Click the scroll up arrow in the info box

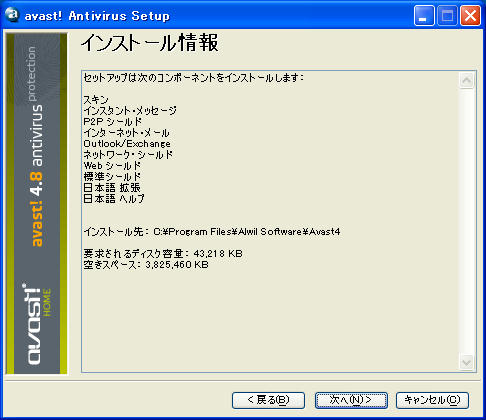pos(467,80)
